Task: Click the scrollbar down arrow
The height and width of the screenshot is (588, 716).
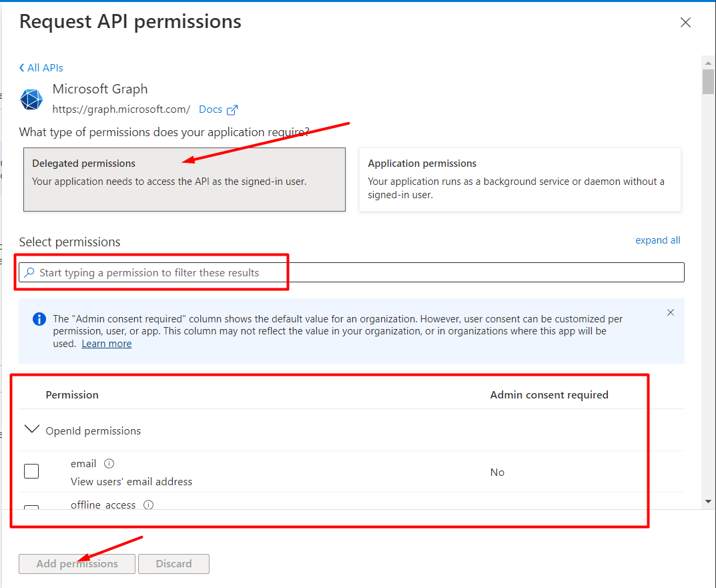Action: coord(708,502)
